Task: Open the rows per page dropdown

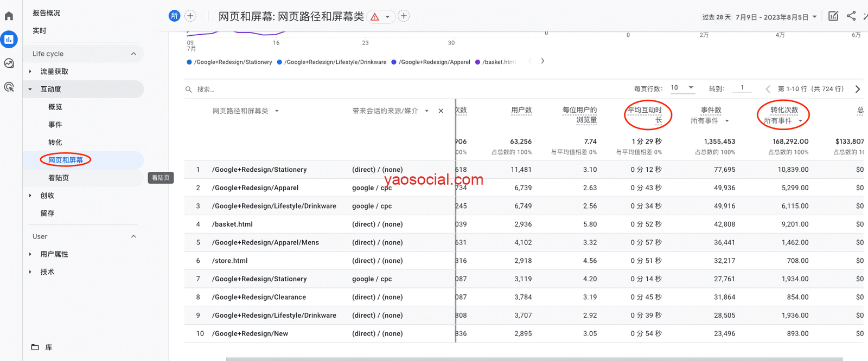Action: [682, 88]
